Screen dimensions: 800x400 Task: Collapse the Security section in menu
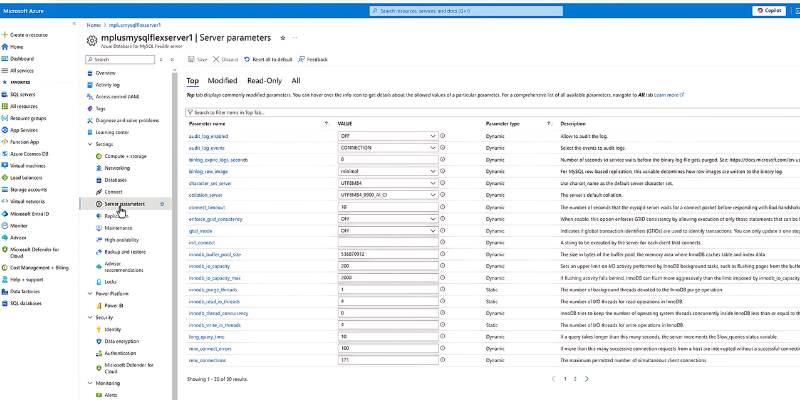pos(90,317)
